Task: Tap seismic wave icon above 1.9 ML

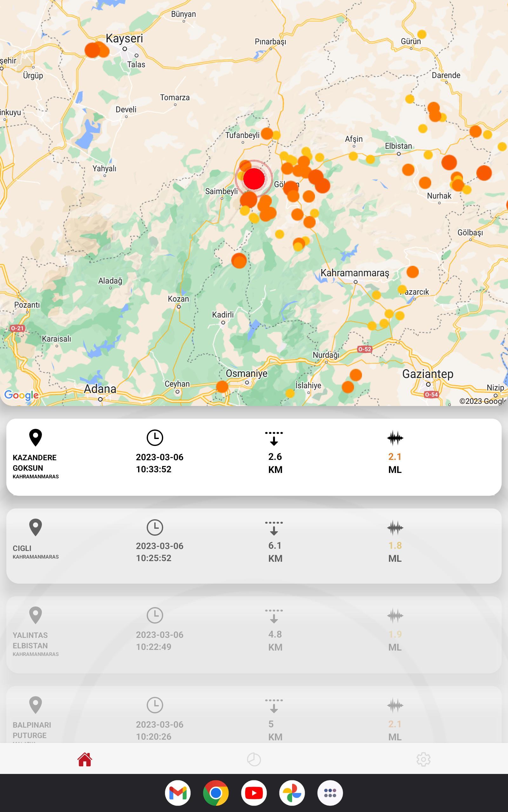Action: coord(395,616)
